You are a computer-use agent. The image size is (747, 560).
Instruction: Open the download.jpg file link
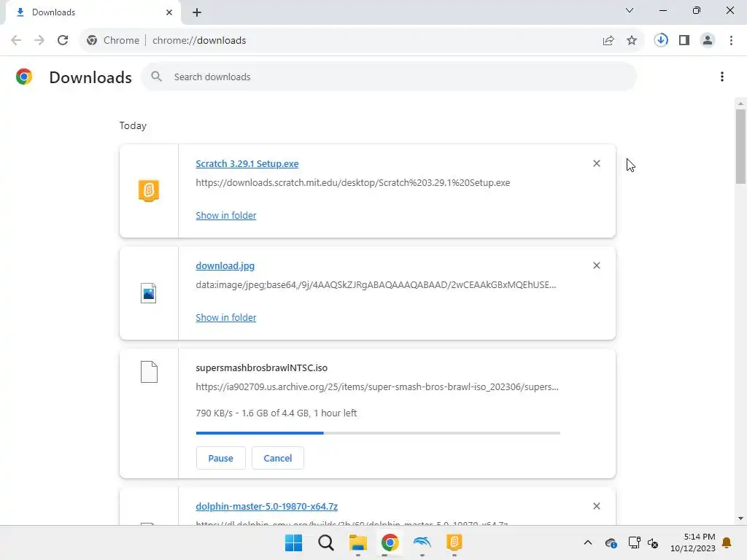click(x=225, y=265)
